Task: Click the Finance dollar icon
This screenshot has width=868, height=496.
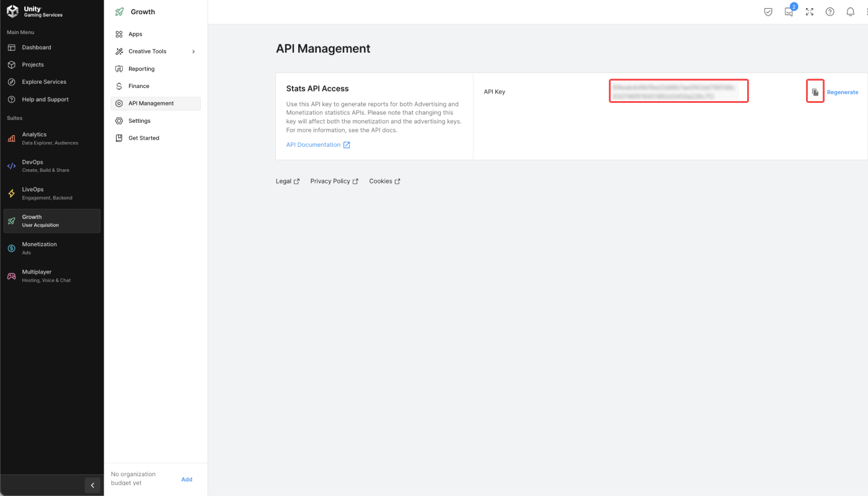Action: (118, 86)
